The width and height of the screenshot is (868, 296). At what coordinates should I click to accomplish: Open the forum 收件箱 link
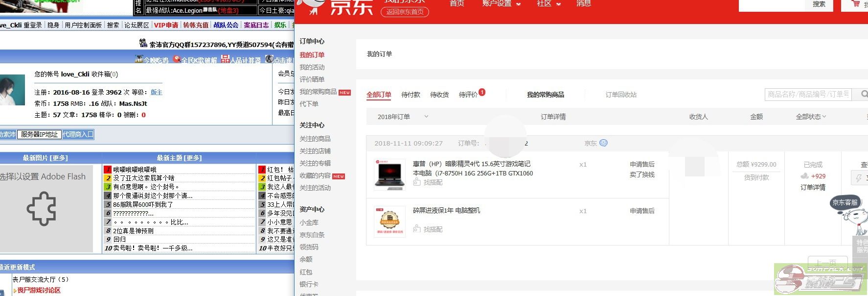tap(105, 74)
